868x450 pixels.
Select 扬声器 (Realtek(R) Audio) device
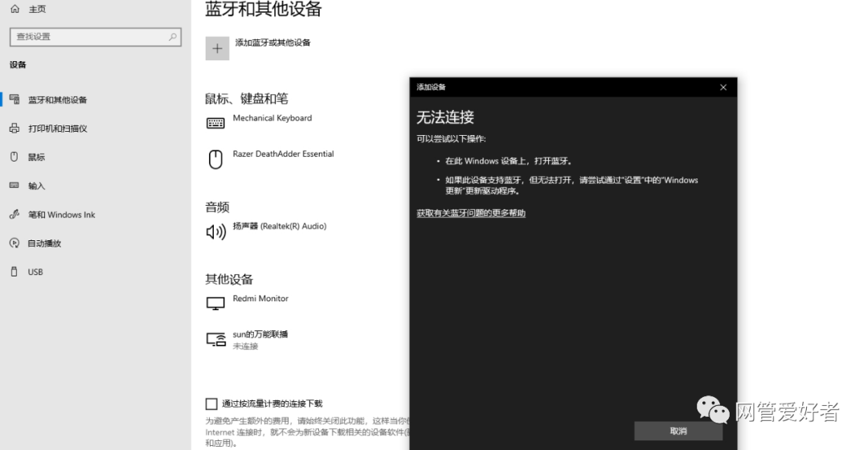280,227
